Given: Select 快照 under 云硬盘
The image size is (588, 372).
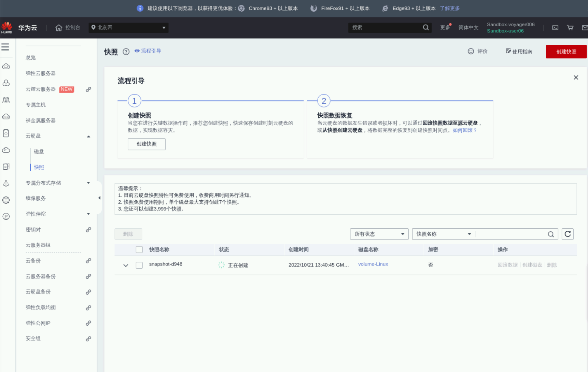Looking at the screenshot, I should point(39,167).
